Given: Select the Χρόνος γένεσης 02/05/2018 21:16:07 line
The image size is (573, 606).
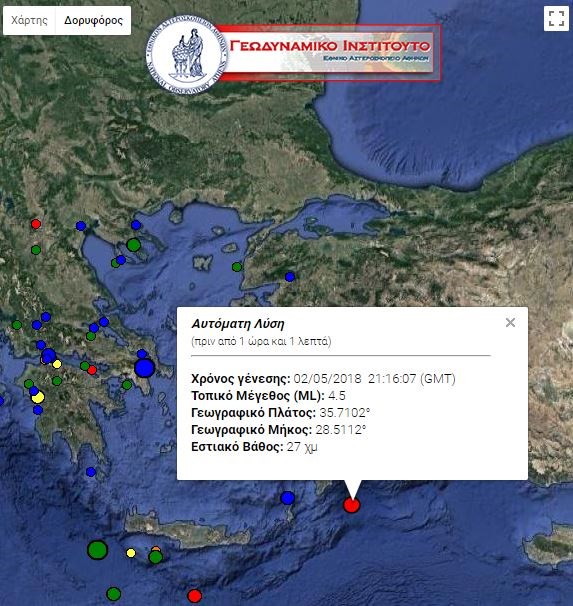Looking at the screenshot, I should tap(323, 378).
